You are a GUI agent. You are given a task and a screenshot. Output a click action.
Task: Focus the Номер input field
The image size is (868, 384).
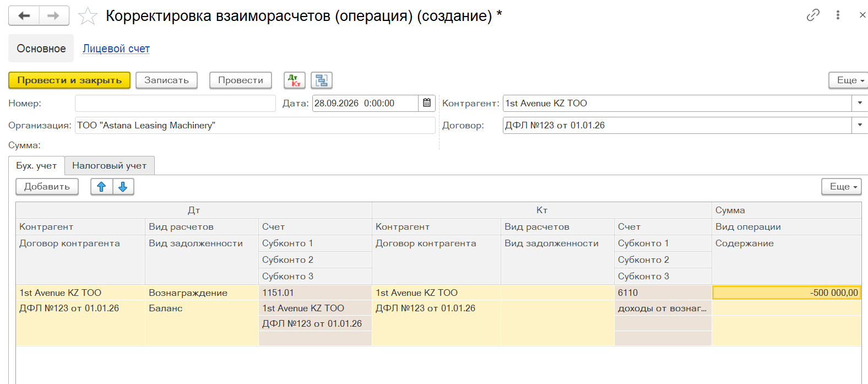click(x=175, y=103)
